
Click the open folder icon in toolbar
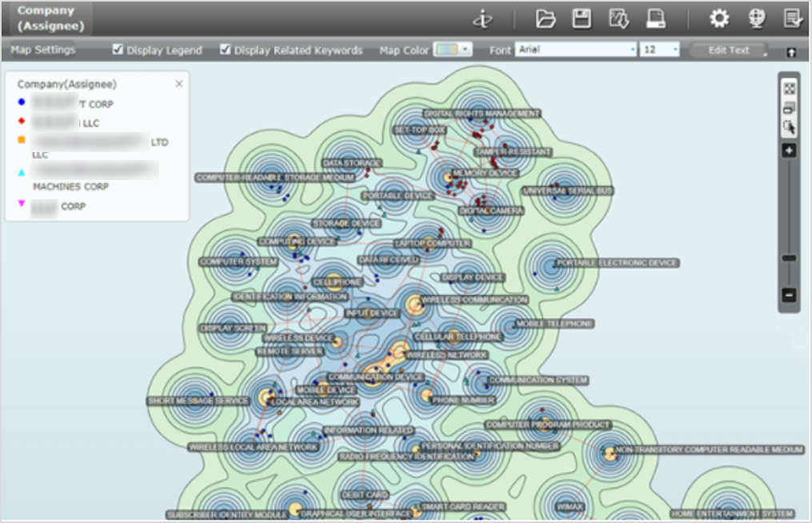[545, 18]
